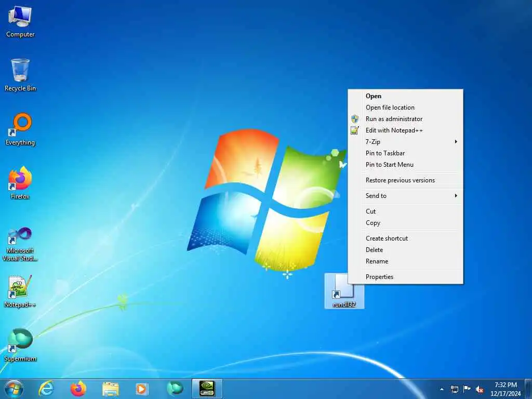Select Restore previous versions

click(x=405, y=180)
